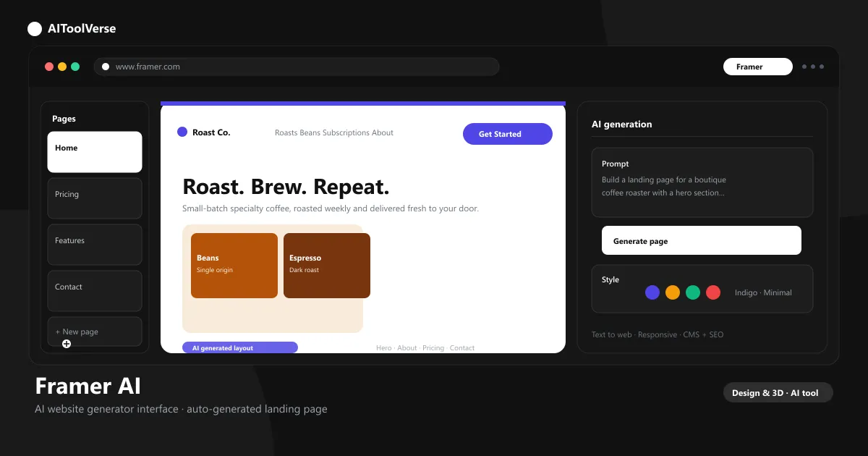
Task: Choose the green style swatch
Action: coord(693,292)
